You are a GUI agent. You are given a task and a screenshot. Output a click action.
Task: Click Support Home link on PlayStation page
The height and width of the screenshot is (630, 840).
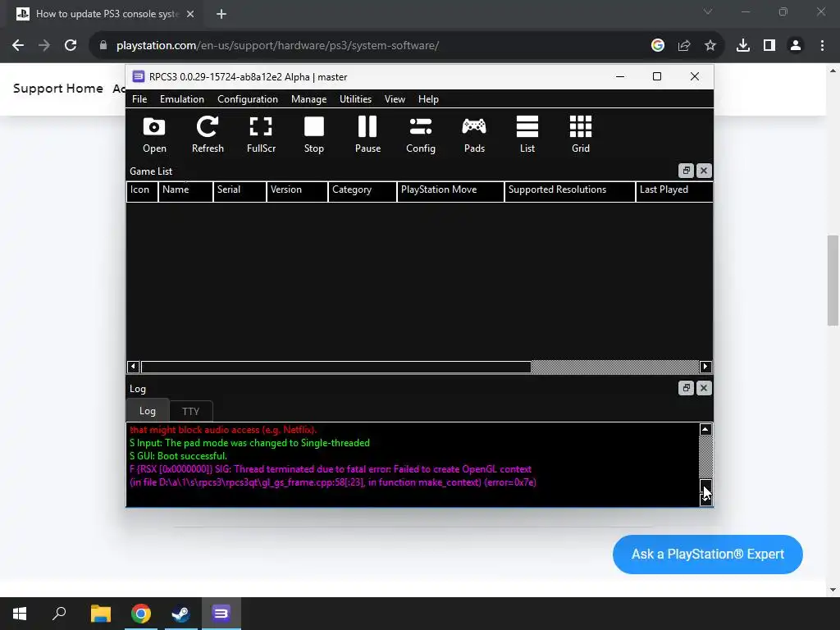click(58, 89)
